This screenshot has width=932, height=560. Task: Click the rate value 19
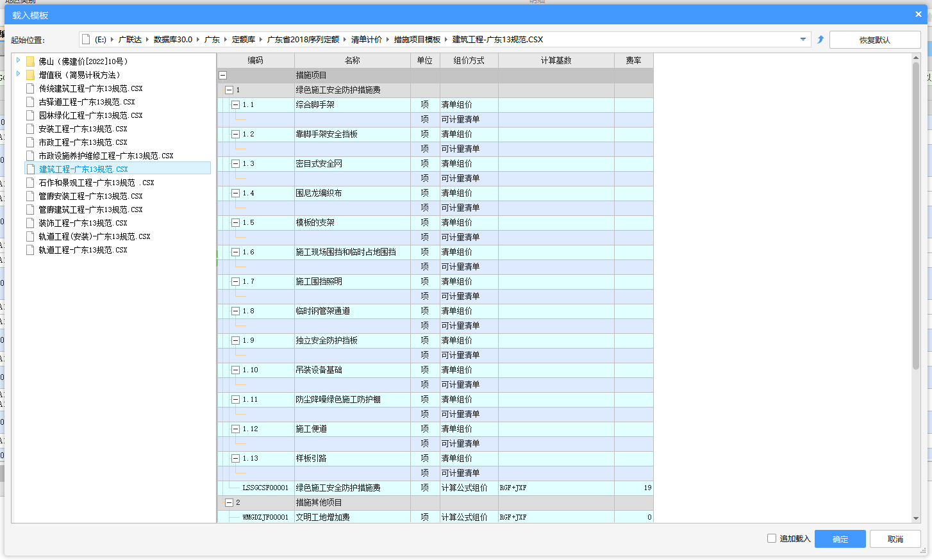coord(647,488)
